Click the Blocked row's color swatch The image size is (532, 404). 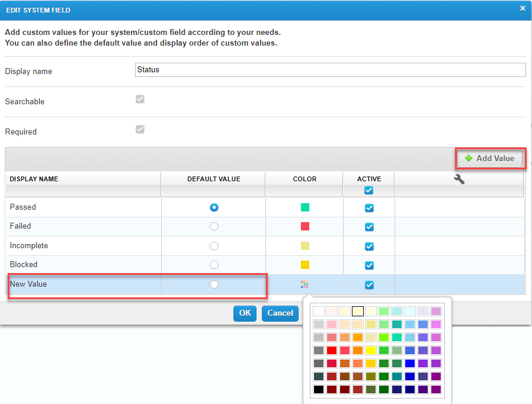[305, 265]
